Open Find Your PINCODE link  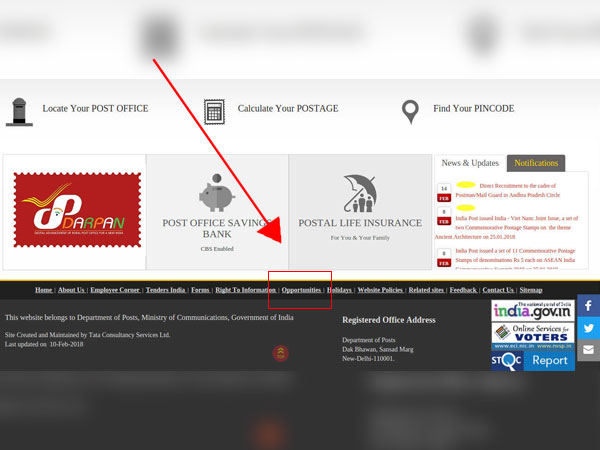[x=473, y=109]
